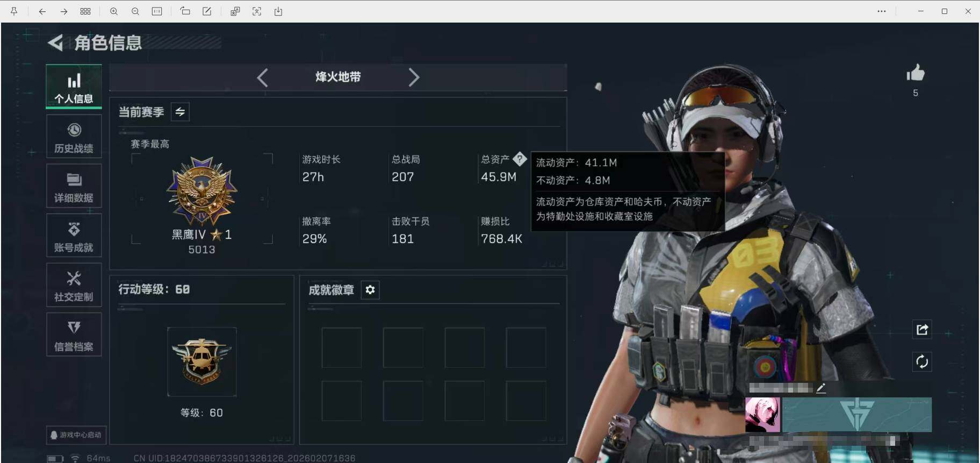Open the 社交定制 tab
The height and width of the screenshot is (463, 980).
click(74, 285)
